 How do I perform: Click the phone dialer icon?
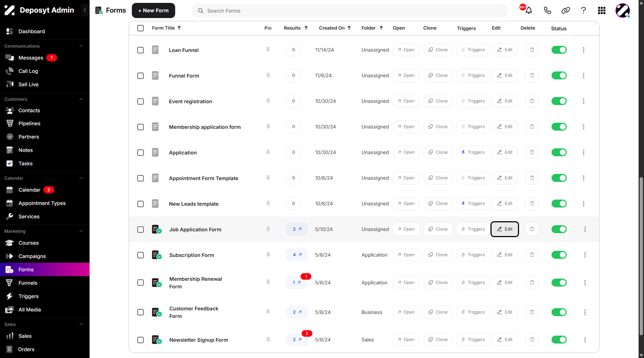[x=548, y=10]
